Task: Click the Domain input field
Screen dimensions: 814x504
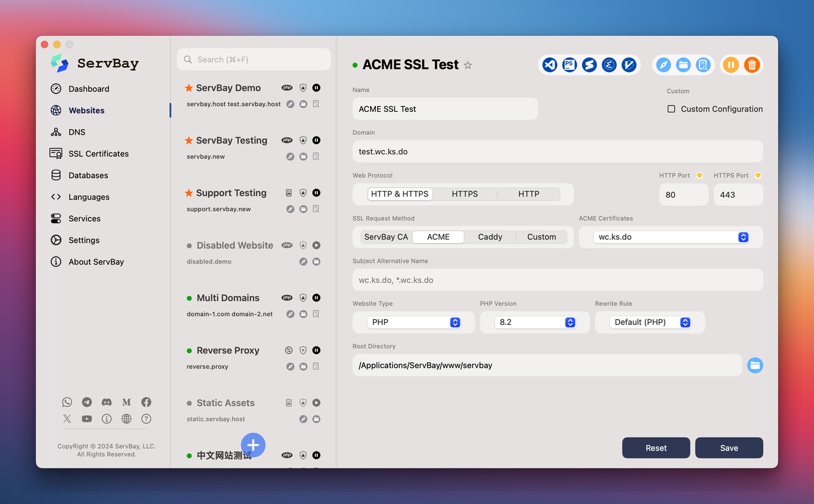Action: 558,151
